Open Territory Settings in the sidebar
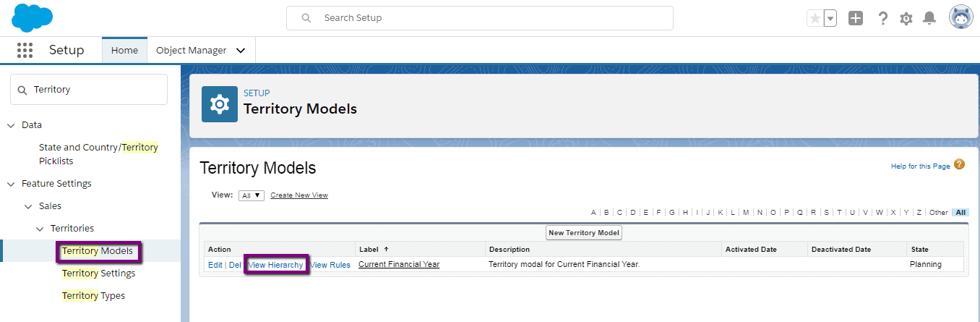980x322 pixels. 98,274
